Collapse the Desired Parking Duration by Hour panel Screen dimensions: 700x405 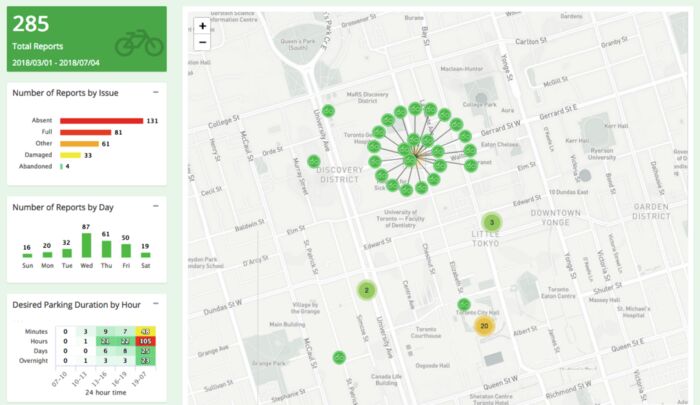156,304
